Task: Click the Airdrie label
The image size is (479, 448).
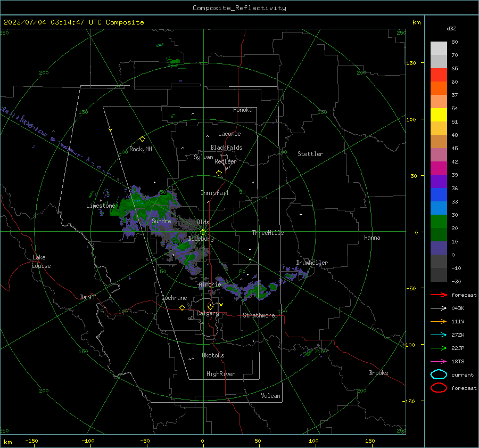Action: 210,284
